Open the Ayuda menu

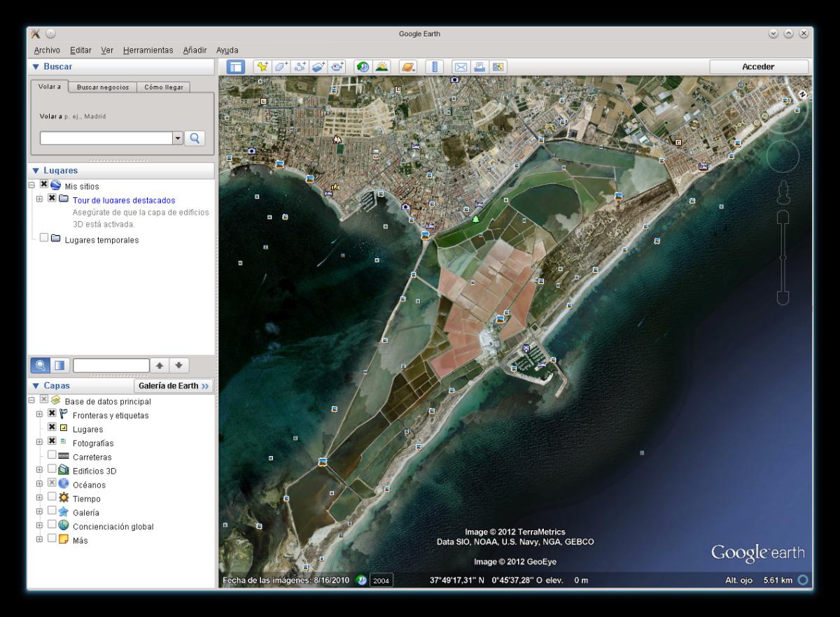coord(227,50)
